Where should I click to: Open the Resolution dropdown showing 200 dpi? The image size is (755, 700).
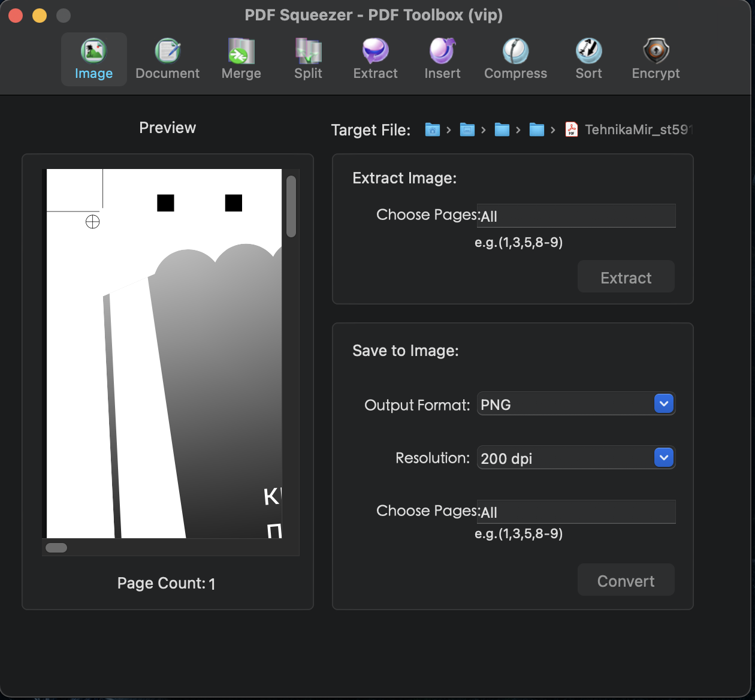pos(576,457)
